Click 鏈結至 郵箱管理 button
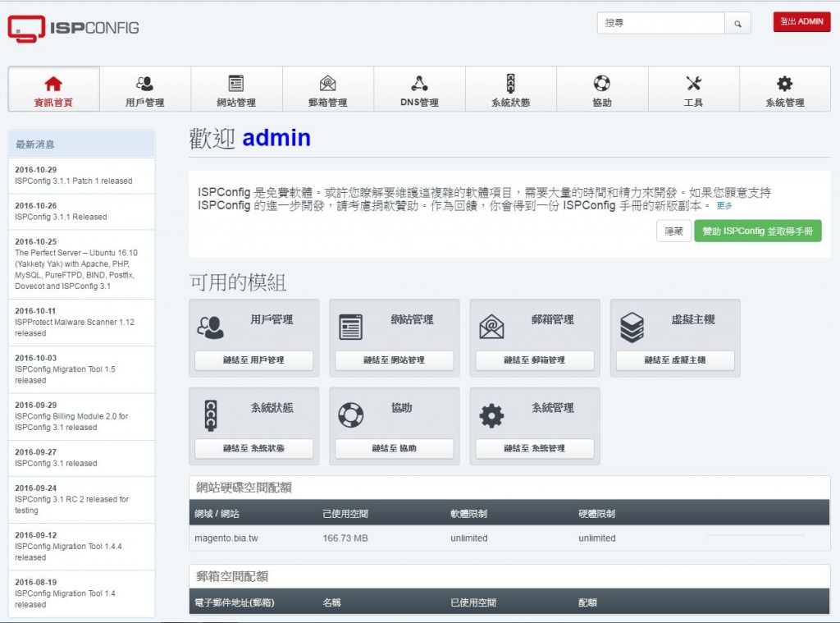 point(535,360)
